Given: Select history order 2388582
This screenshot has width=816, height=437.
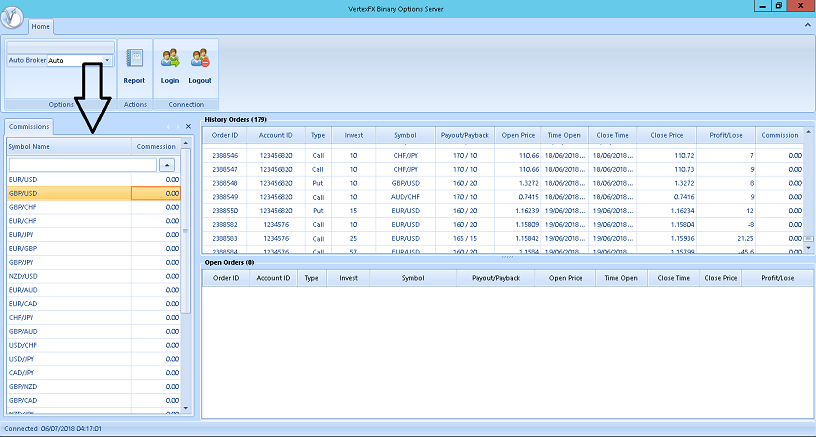Looking at the screenshot, I should [503, 224].
